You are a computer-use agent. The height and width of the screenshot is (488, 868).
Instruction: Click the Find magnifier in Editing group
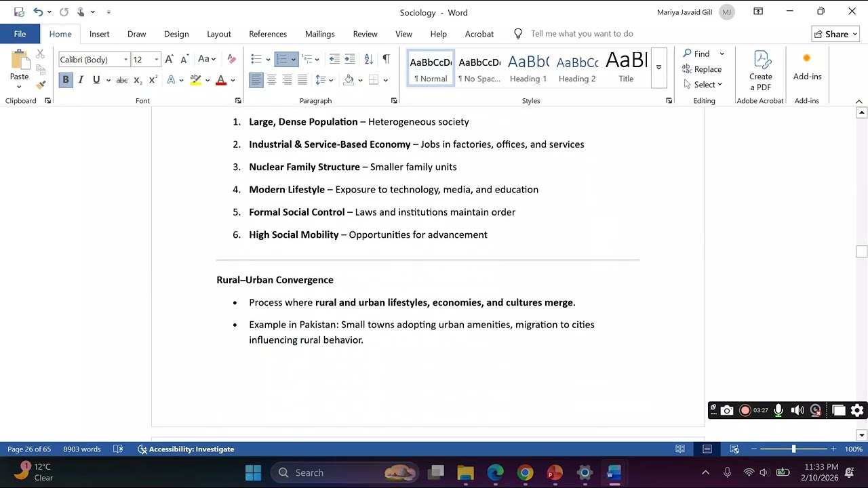pyautogui.click(x=696, y=54)
